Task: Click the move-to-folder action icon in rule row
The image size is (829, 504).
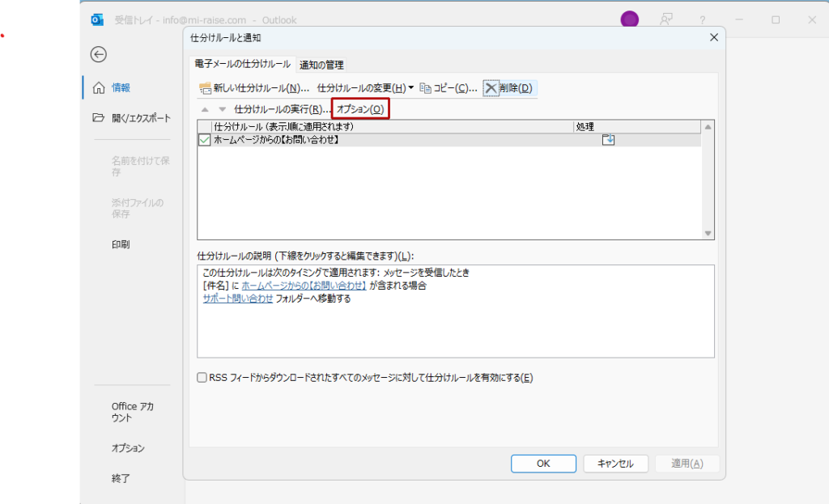Action: pyautogui.click(x=609, y=140)
